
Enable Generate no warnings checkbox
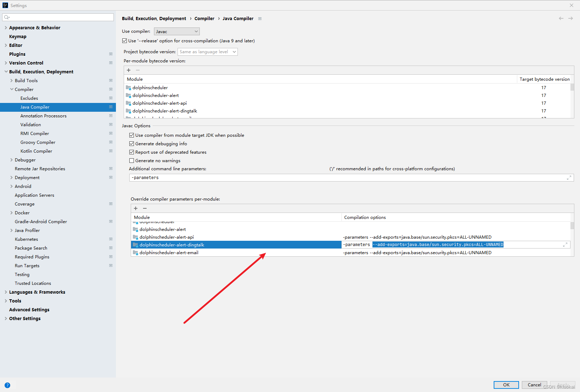click(132, 161)
